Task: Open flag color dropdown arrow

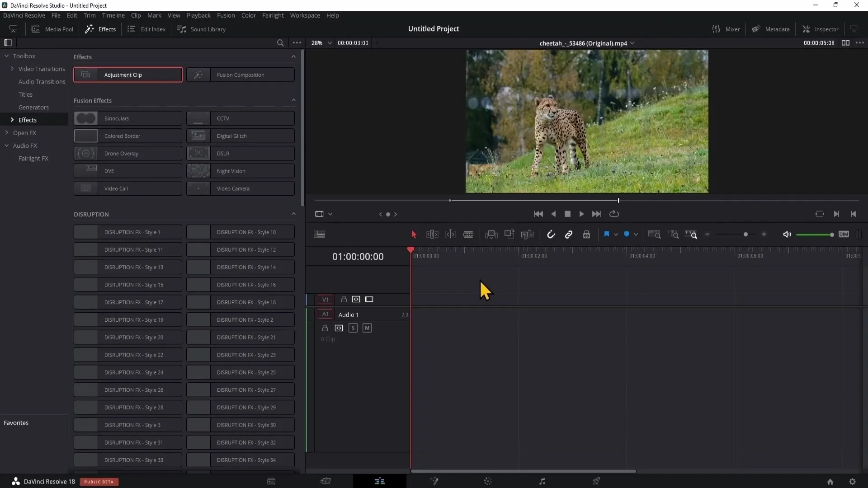Action: click(x=616, y=235)
